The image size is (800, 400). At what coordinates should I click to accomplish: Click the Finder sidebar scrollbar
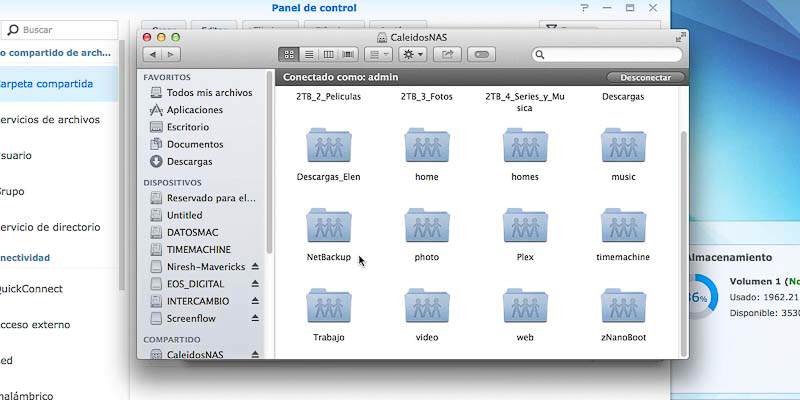pos(269,163)
